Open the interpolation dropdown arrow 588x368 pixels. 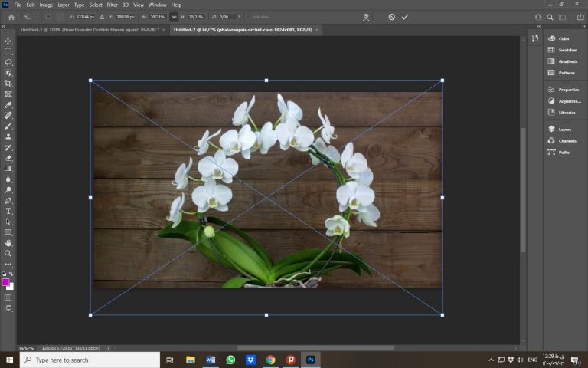pyautogui.click(x=240, y=17)
